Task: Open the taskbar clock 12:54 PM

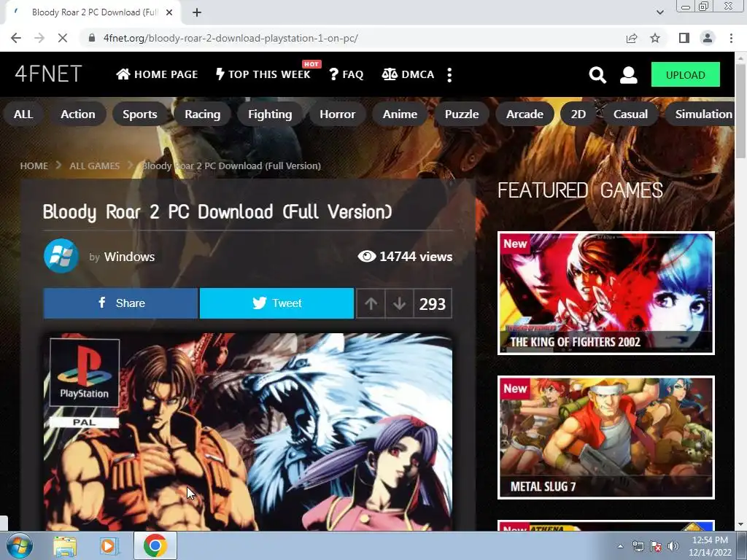Action: pyautogui.click(x=710, y=546)
